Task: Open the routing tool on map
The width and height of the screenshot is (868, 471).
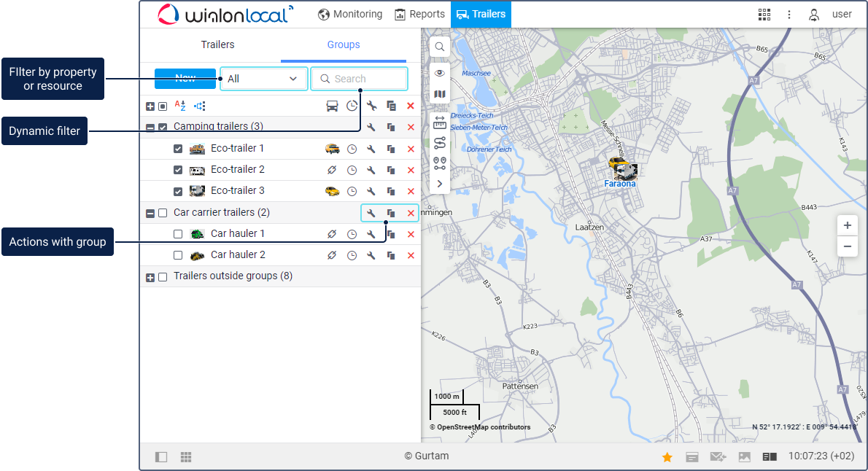Action: pos(440,143)
